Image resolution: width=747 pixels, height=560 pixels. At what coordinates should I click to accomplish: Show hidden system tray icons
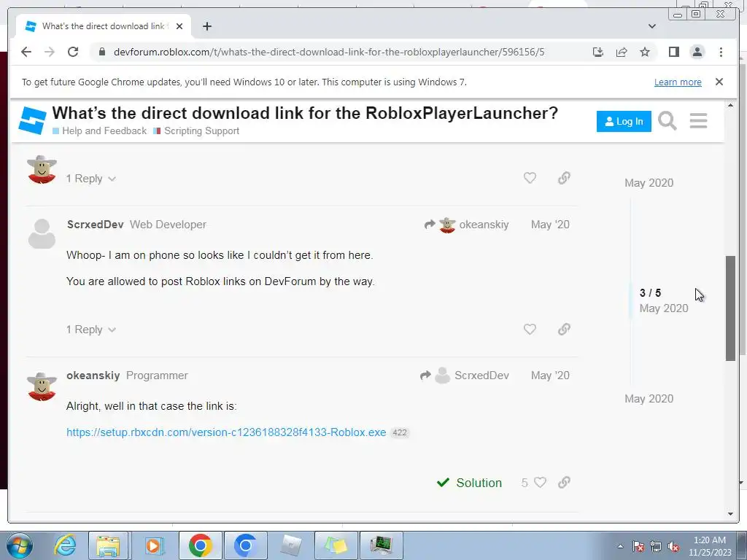coord(620,546)
